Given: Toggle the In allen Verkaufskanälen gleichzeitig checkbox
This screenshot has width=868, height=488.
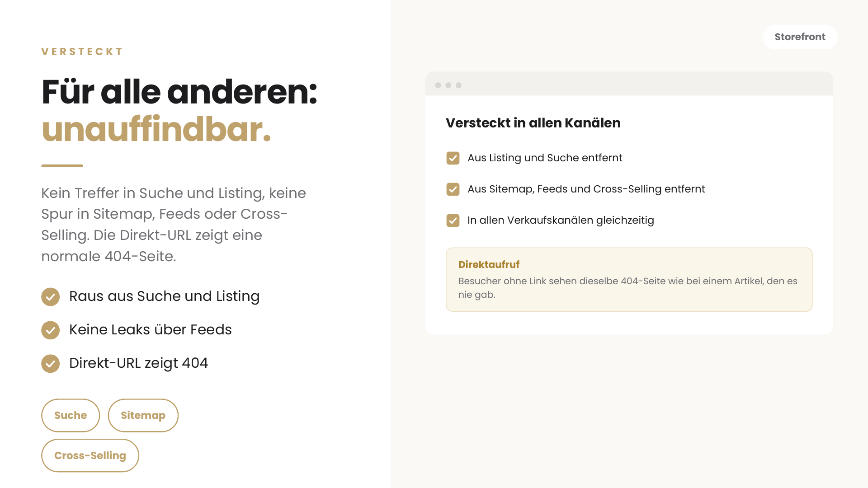Looking at the screenshot, I should [x=453, y=221].
